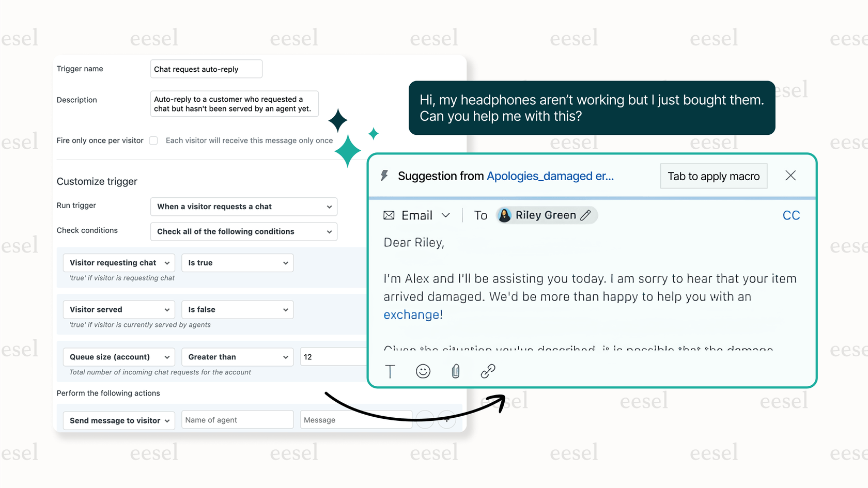This screenshot has width=868, height=488.
Task: Insert a hyperlink using the link icon
Action: pyautogui.click(x=487, y=371)
